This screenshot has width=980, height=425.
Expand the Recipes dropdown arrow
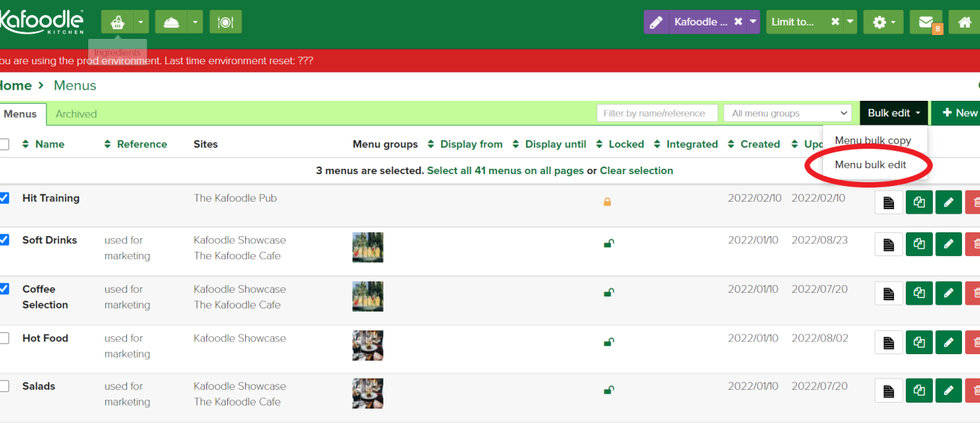195,22
